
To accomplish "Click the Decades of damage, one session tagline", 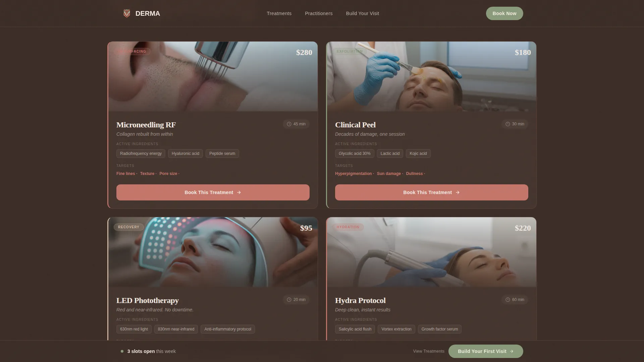I will pyautogui.click(x=370, y=134).
